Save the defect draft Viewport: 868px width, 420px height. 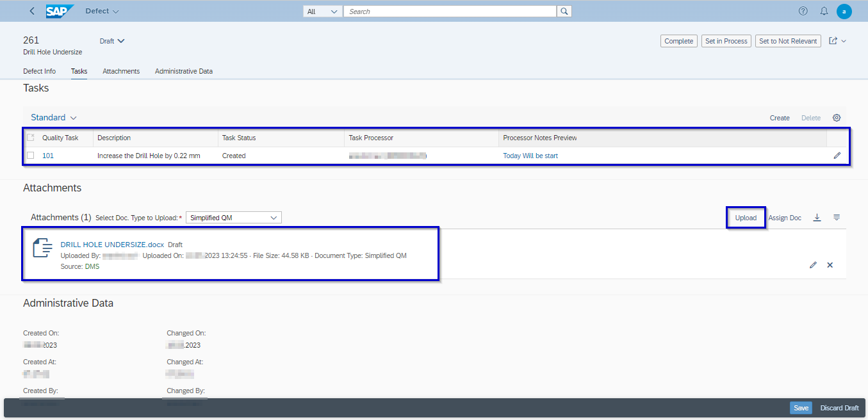801,408
